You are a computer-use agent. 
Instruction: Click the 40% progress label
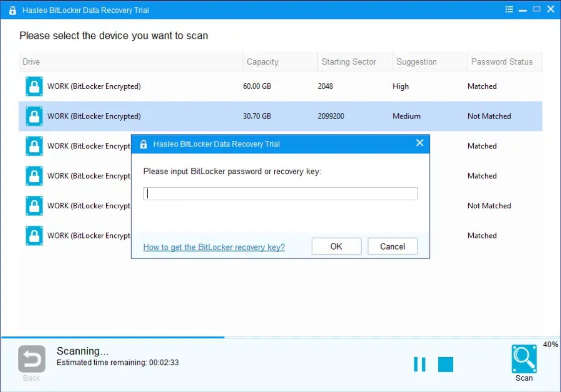(550, 345)
